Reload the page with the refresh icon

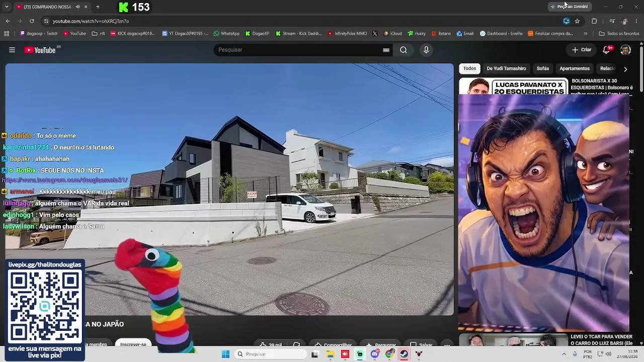[32, 21]
